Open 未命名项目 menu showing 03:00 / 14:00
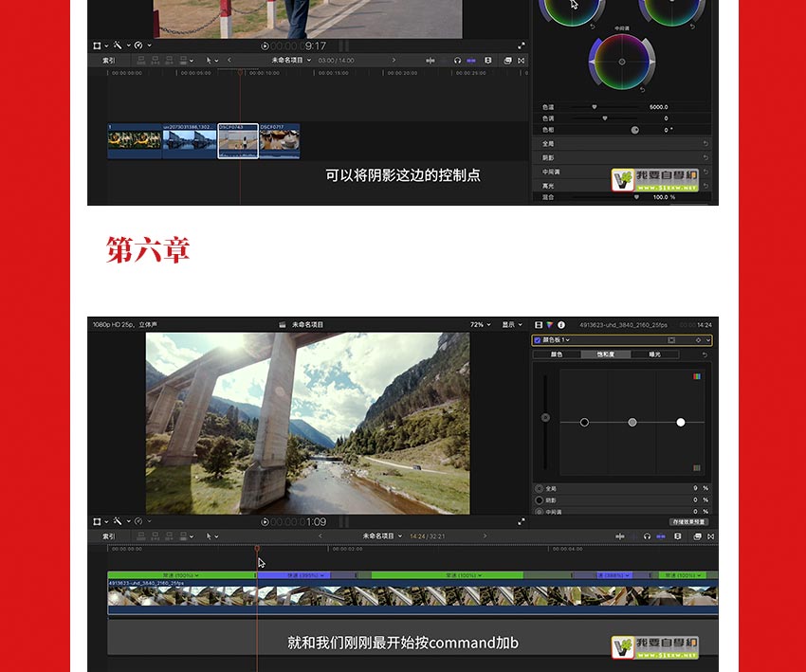The width and height of the screenshot is (806, 672). tap(291, 60)
